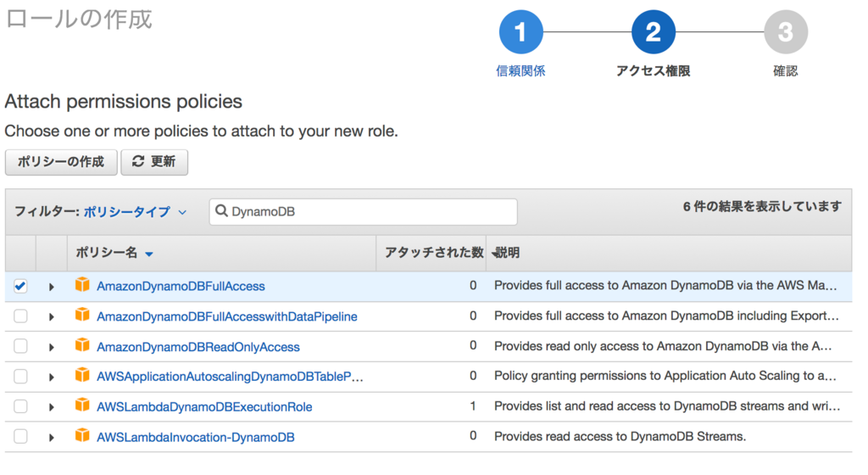
Task: Go to step 1 信頼関係
Action: (520, 33)
